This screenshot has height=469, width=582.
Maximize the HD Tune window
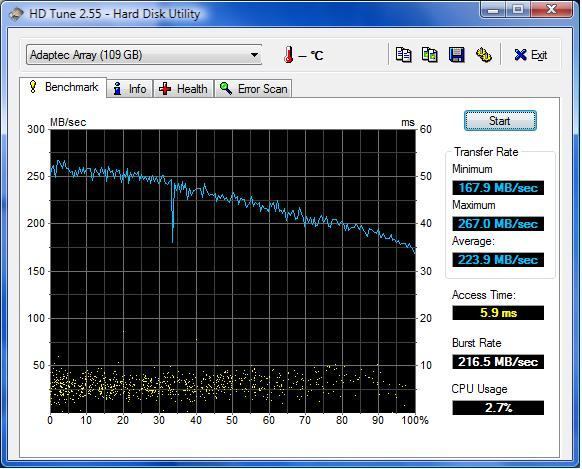click(518, 9)
